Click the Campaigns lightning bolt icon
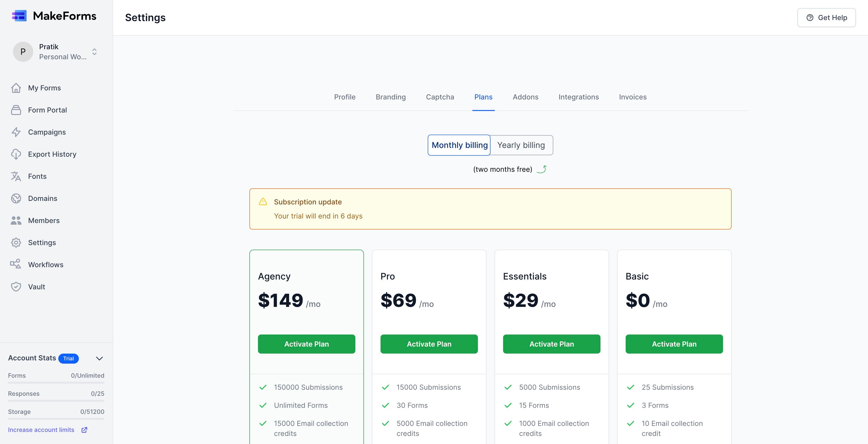The image size is (868, 444). point(16,132)
